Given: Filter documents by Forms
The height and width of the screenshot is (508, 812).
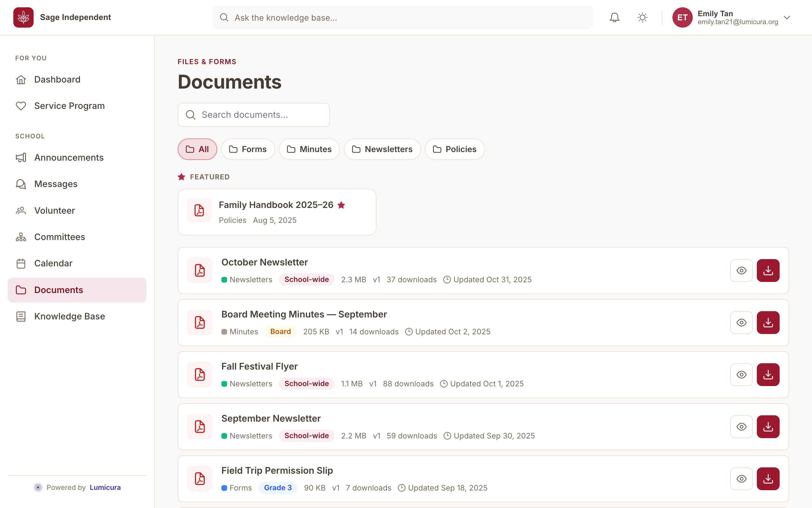Looking at the screenshot, I should tap(248, 149).
